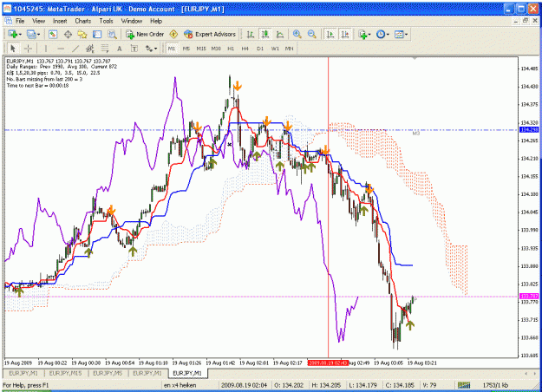This screenshot has width=542, height=392.
Task: Select the Crosshair tool
Action: (28, 49)
